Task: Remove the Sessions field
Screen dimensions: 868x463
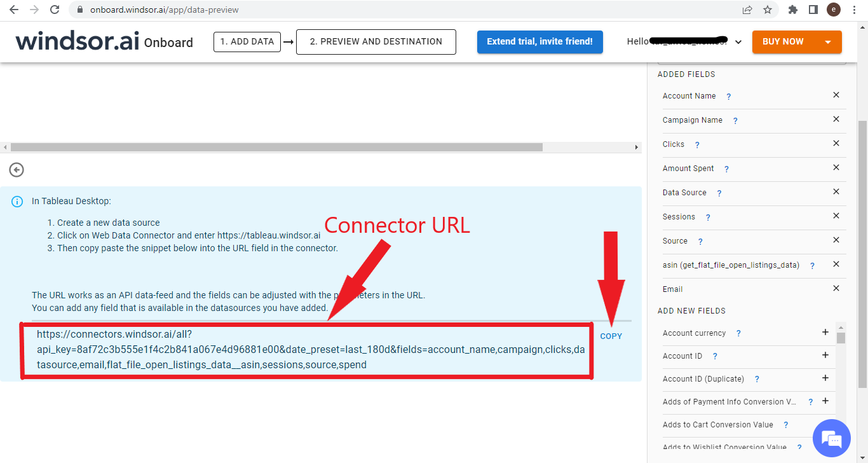Action: click(836, 216)
